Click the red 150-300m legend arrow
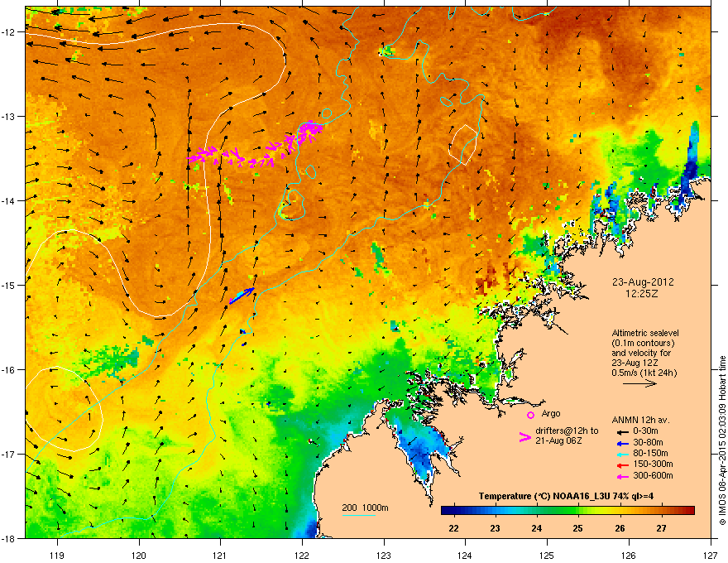 point(622,465)
